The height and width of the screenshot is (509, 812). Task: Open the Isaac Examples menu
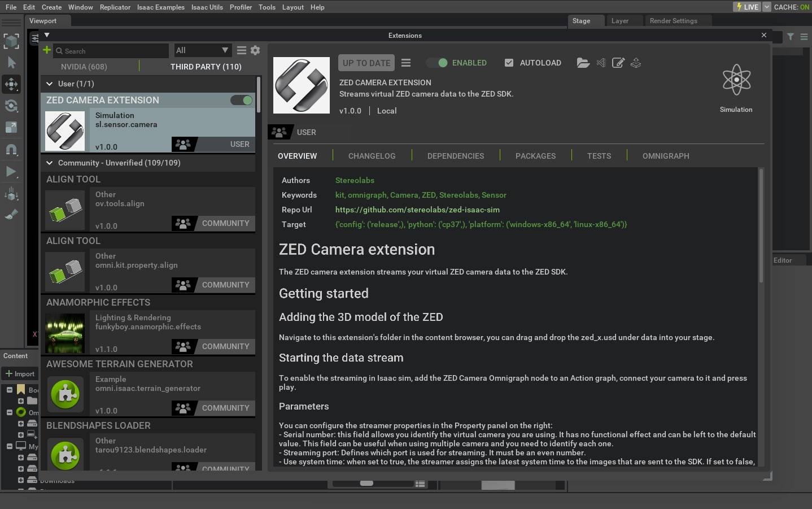coord(161,7)
